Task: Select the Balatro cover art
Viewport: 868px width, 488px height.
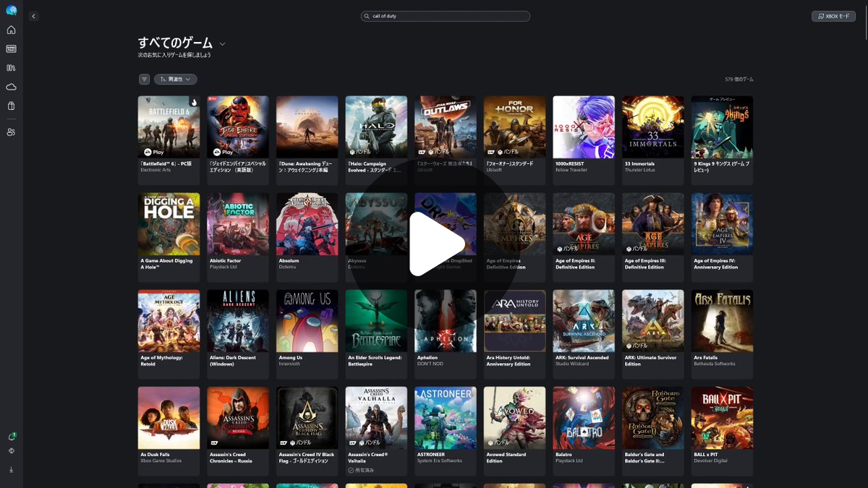Action: click(x=584, y=417)
